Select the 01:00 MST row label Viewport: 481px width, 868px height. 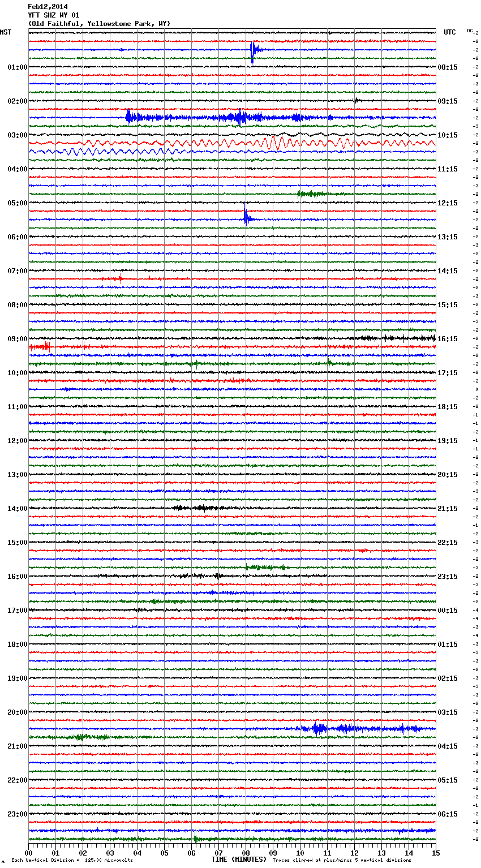(18, 67)
